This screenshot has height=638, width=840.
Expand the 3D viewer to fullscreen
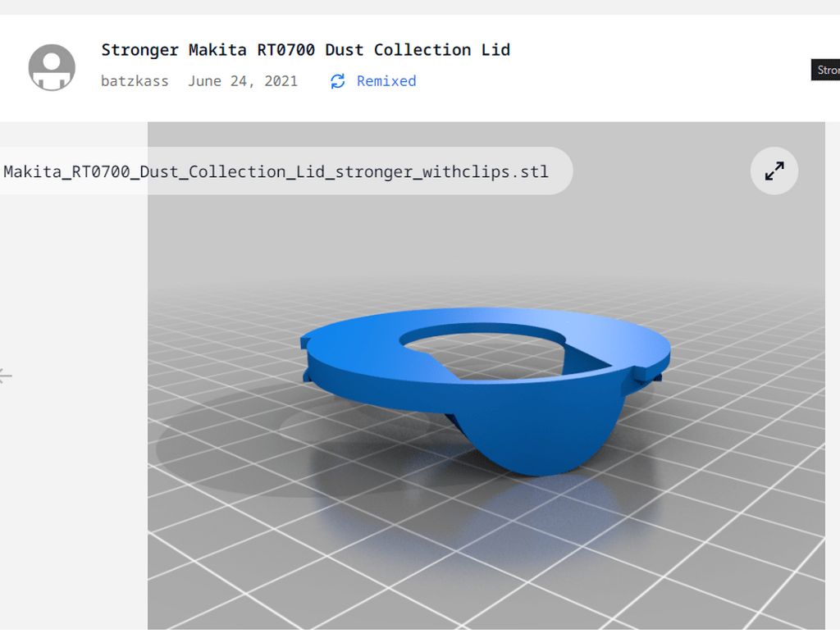pos(774,171)
